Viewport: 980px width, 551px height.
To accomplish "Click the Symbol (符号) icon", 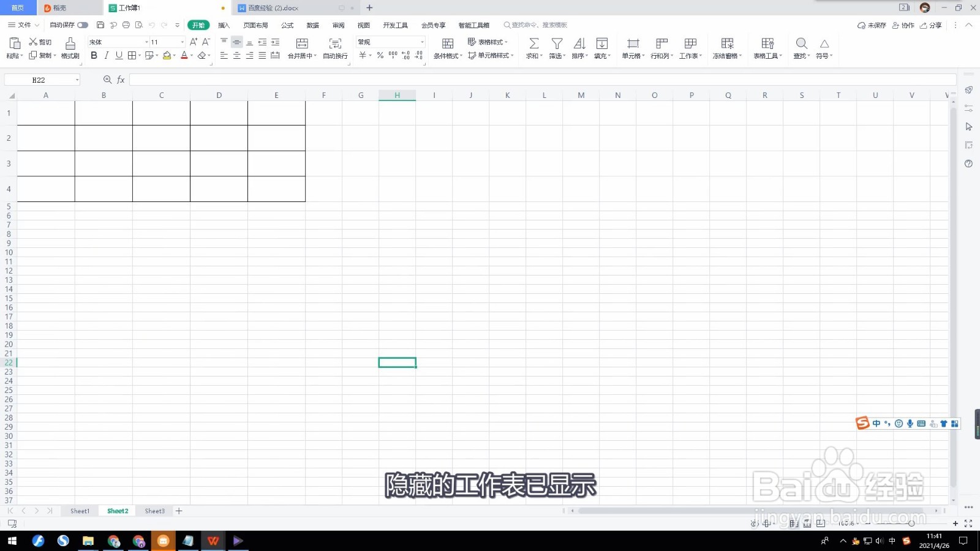I will click(x=824, y=43).
